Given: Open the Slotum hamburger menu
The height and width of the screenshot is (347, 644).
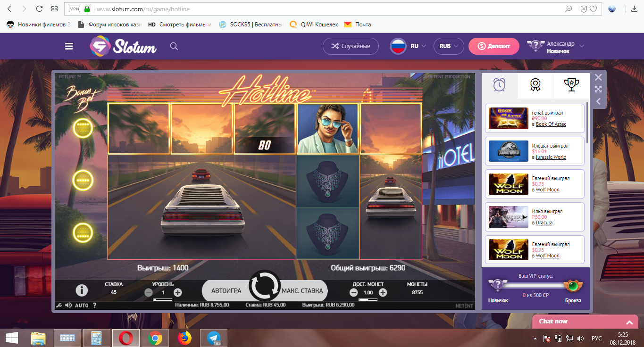Looking at the screenshot, I should (x=69, y=46).
